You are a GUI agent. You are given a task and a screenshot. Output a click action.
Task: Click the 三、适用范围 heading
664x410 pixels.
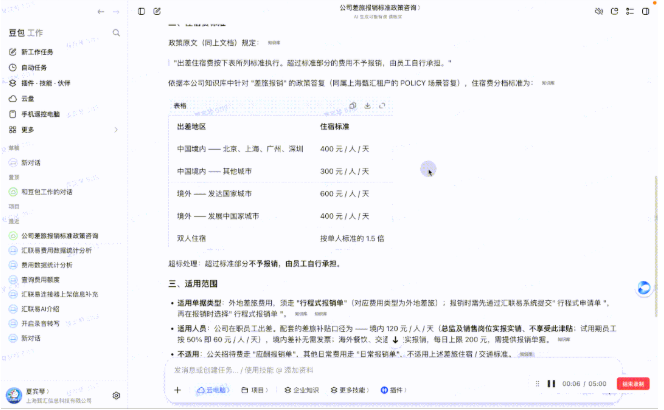193,284
